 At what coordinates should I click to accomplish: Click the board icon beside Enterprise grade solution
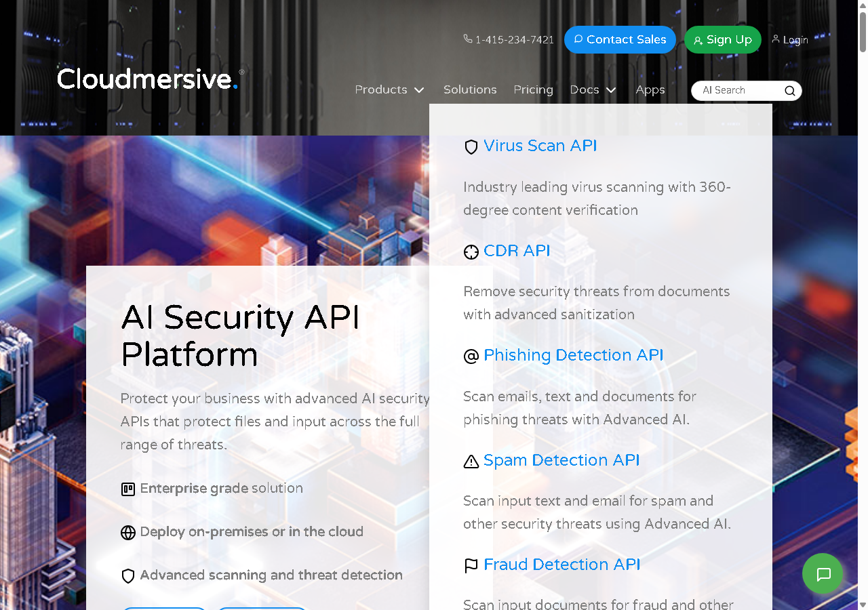coord(128,489)
